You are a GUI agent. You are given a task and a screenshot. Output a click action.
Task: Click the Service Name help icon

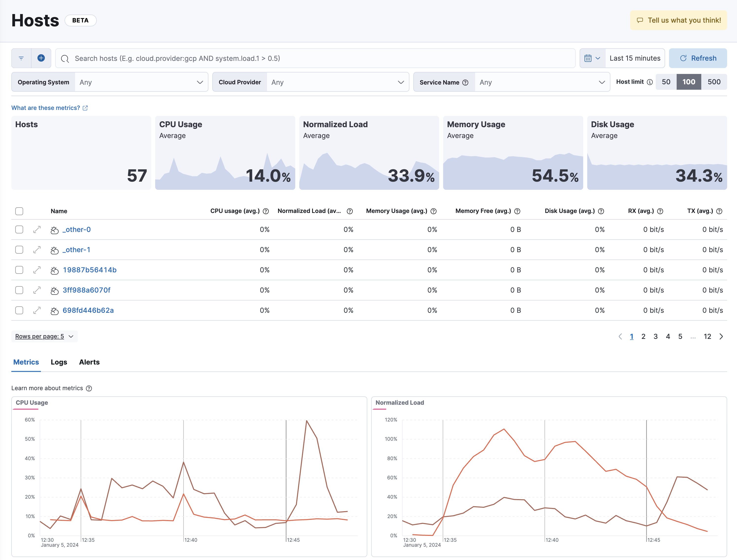click(x=466, y=82)
